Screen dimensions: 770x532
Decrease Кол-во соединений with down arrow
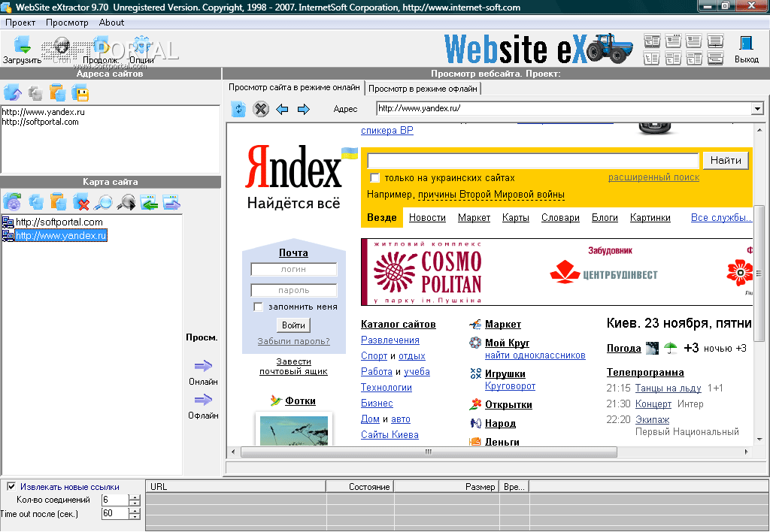click(x=134, y=503)
